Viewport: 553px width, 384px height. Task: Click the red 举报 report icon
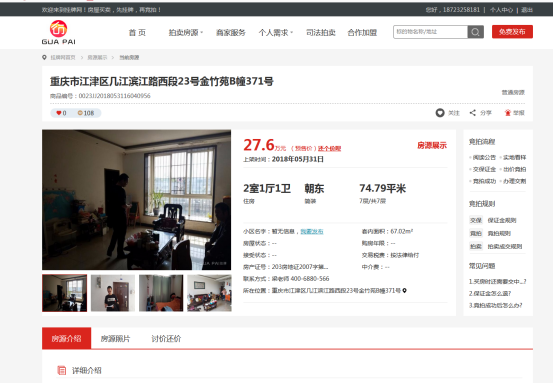[508, 113]
